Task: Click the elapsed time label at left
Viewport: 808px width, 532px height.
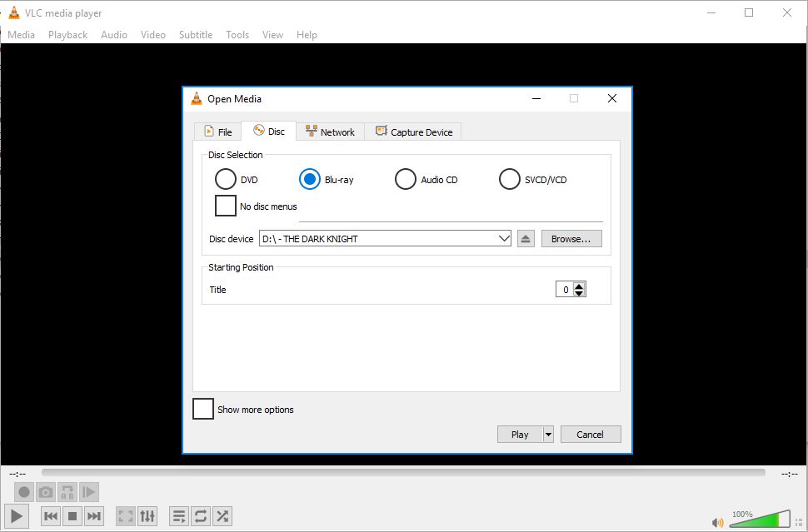Action: point(17,474)
